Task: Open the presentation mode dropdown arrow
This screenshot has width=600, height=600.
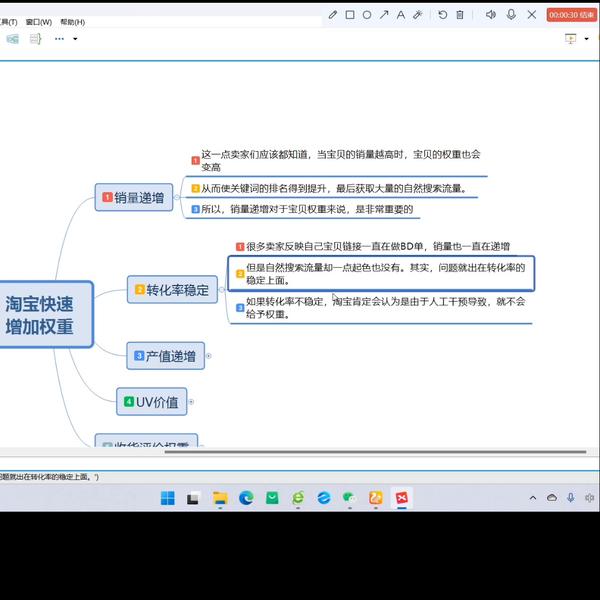Action: point(586,39)
